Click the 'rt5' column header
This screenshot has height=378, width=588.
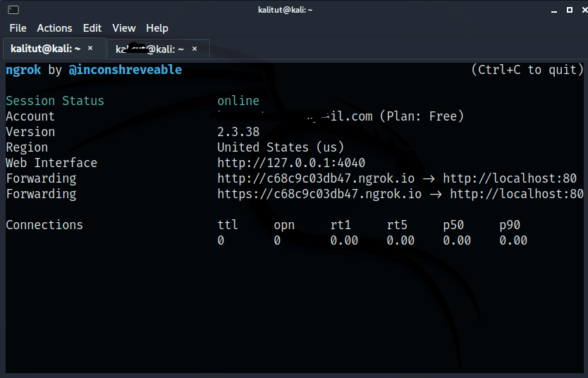click(397, 225)
